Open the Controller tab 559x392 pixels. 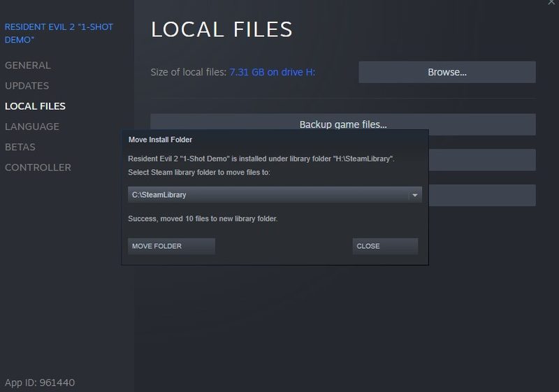[38, 167]
